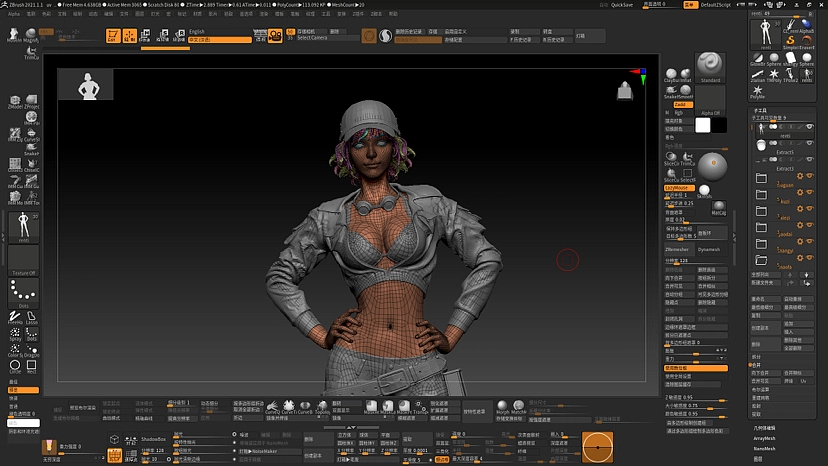Screen dimensions: 828x466
Task: Click the NoiseMaker button
Action: (270, 451)
